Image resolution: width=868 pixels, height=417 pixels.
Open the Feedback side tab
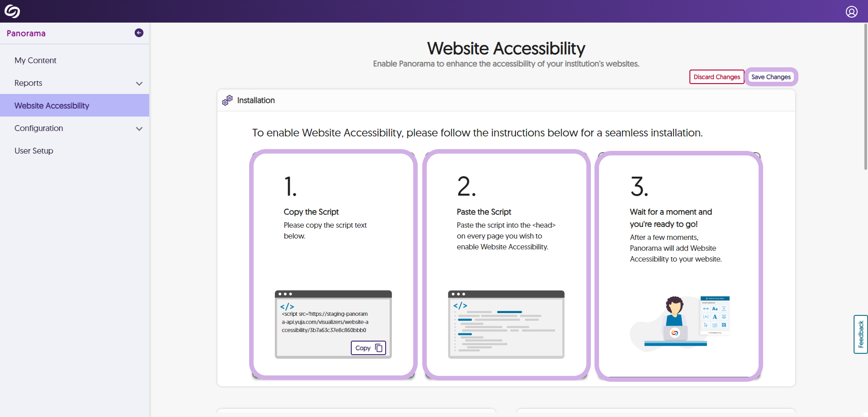pos(861,334)
